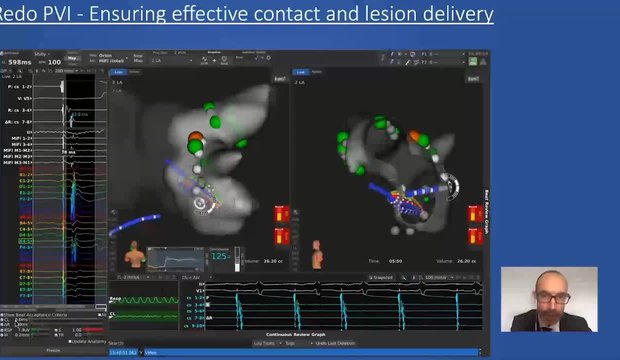Select the Live tab in left map view
This screenshot has width=620, height=360.
(118, 72)
